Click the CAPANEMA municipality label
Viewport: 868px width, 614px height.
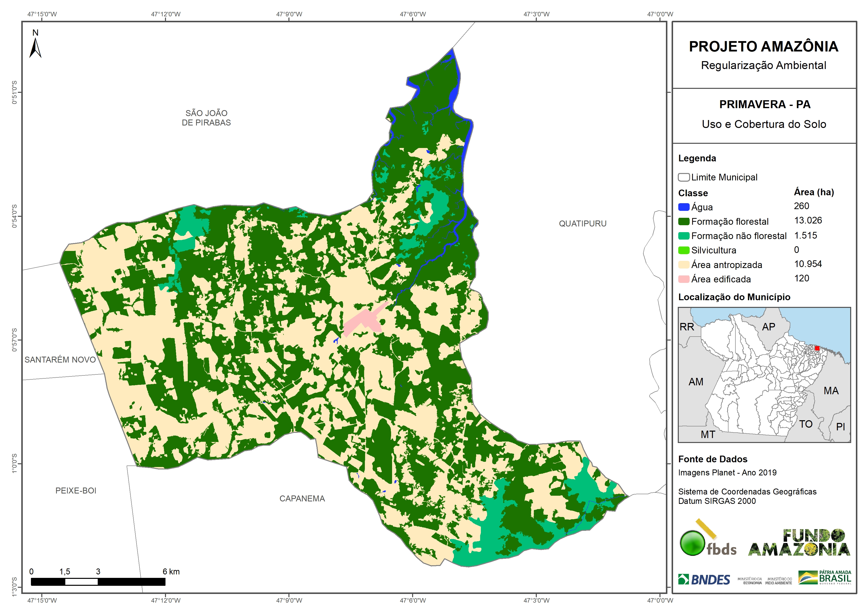click(x=302, y=499)
